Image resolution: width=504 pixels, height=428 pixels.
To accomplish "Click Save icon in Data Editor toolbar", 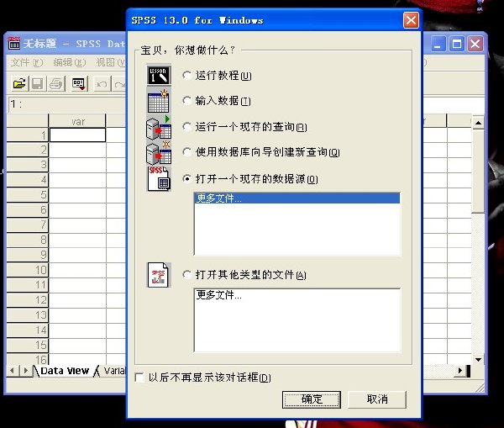I will click(38, 84).
